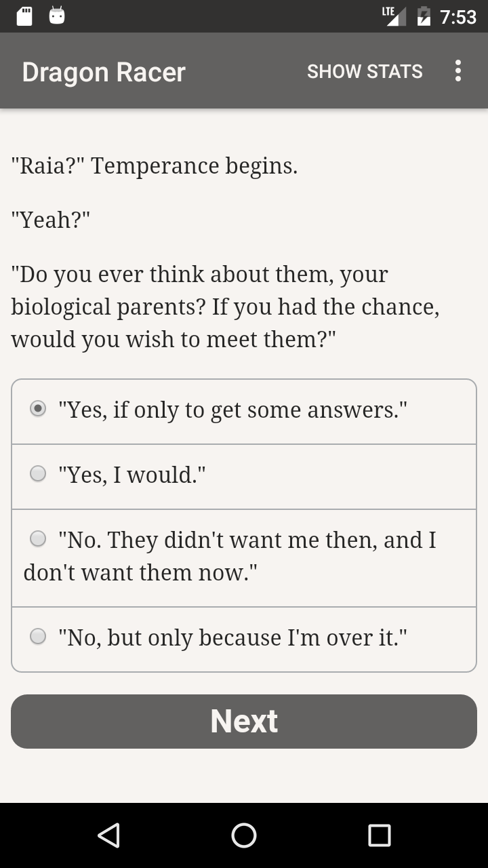Open the three-dot overflow menu
This screenshot has height=868, width=488.
[458, 71]
